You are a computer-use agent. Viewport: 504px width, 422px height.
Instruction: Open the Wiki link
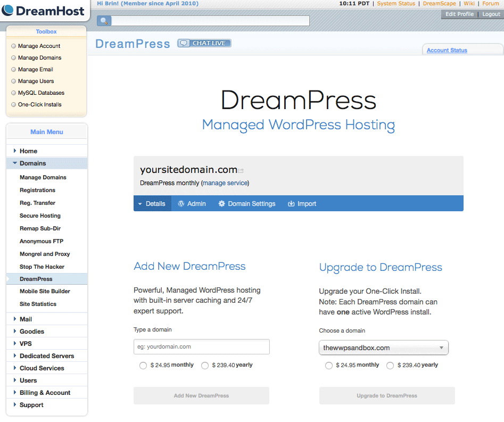(469, 4)
